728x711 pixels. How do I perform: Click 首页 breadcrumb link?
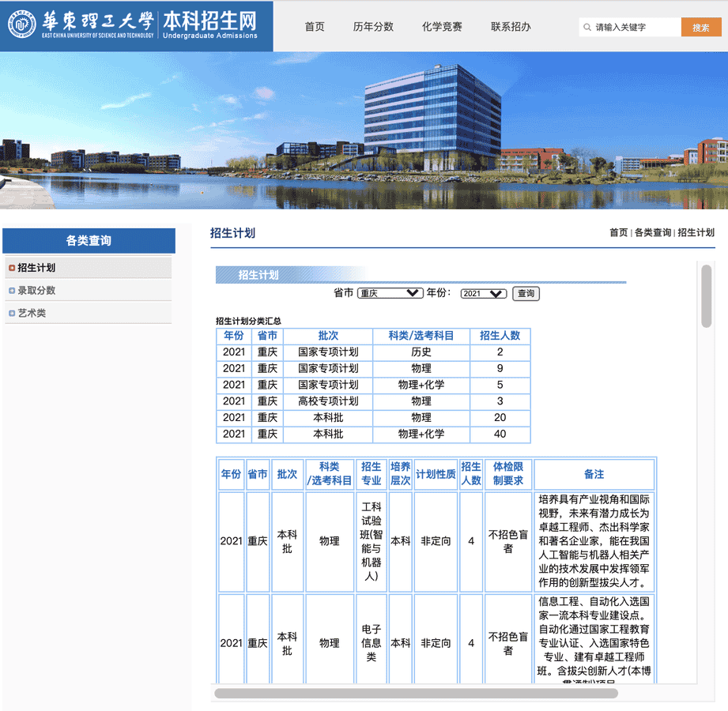coord(618,233)
